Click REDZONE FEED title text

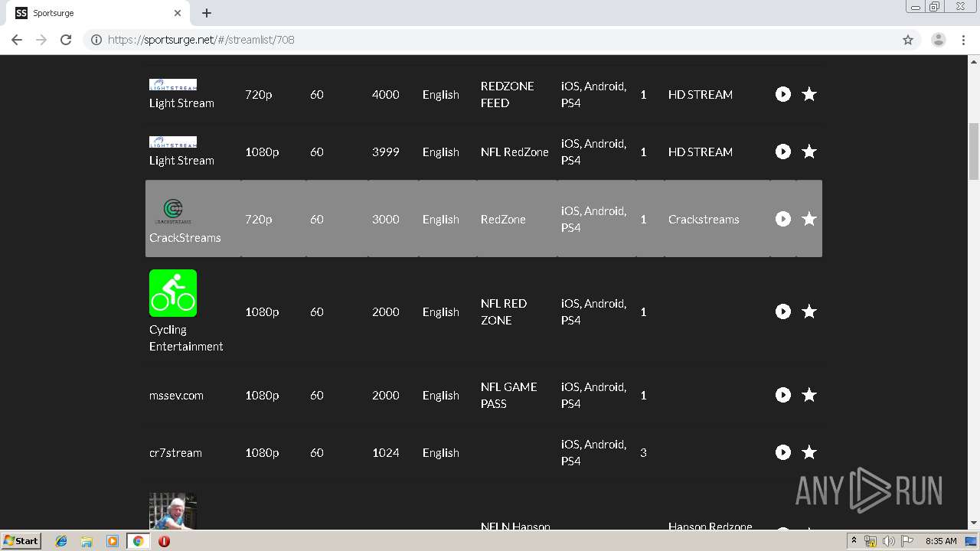click(x=507, y=94)
